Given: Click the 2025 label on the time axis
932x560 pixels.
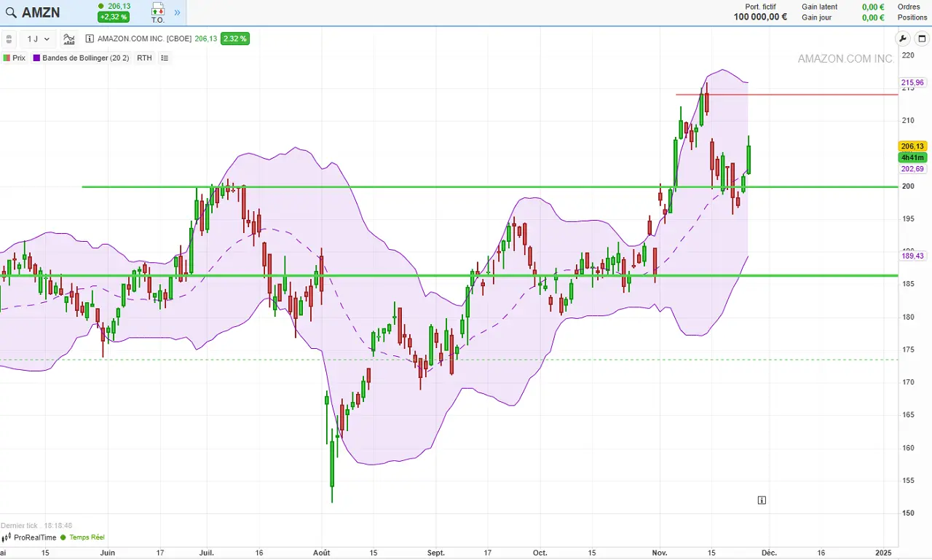Looking at the screenshot, I should point(883,553).
